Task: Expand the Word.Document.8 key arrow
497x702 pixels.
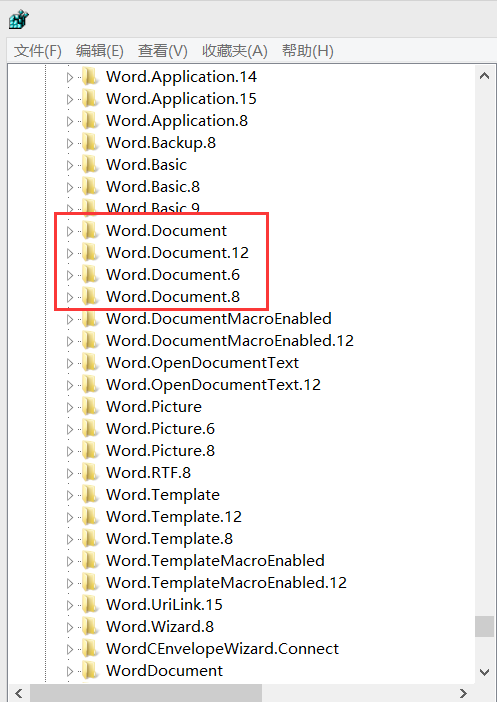Action: pos(69,297)
